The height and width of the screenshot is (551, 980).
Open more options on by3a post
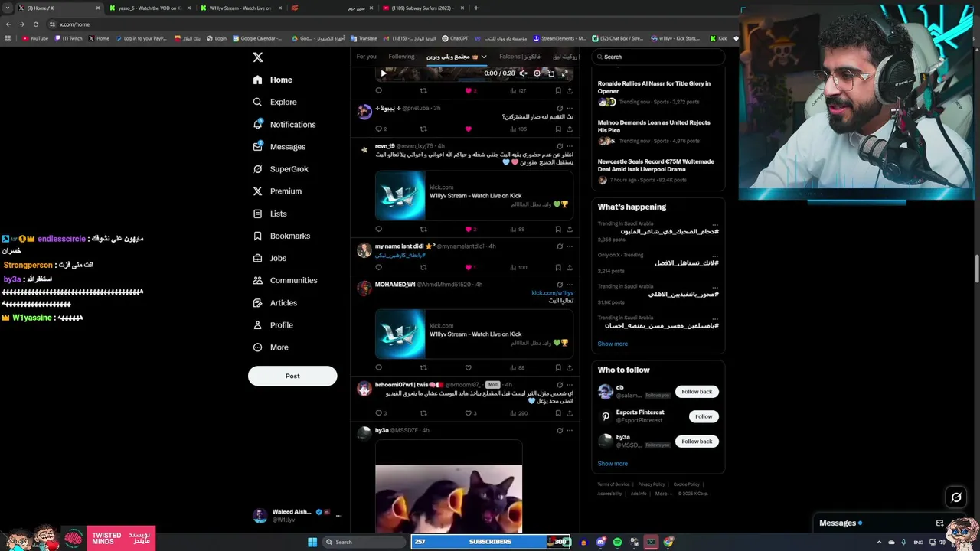coord(569,430)
